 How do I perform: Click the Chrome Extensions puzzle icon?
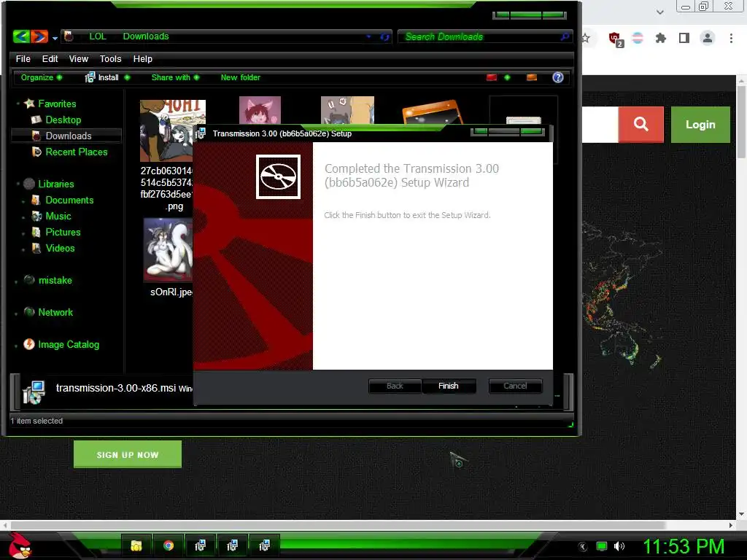(661, 38)
